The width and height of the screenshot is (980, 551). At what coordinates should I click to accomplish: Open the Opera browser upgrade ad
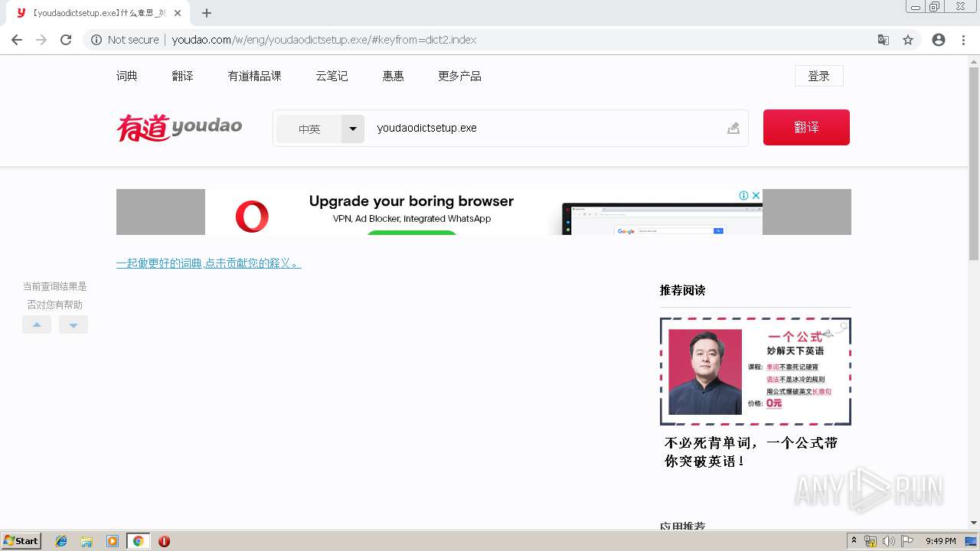(484, 212)
